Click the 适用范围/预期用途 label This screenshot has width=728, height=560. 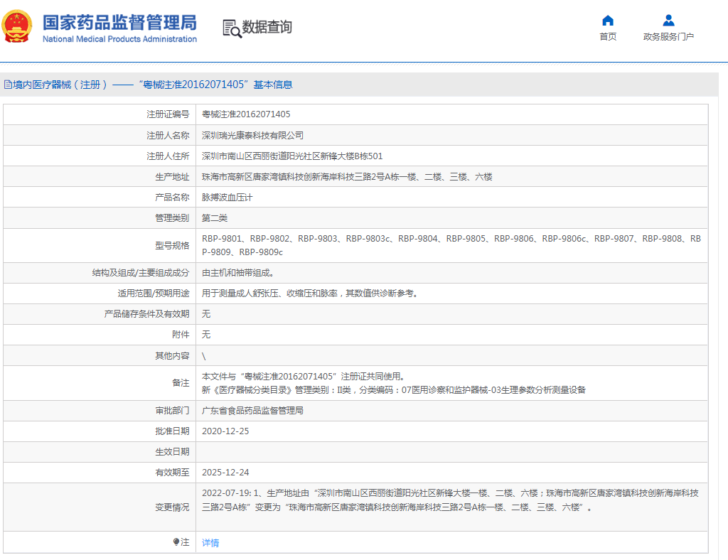[154, 294]
